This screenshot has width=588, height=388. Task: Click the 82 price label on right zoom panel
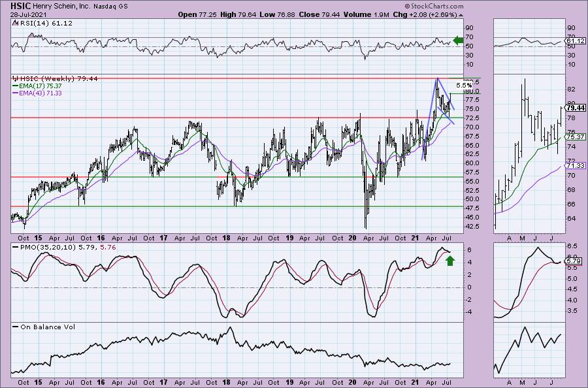571,89
